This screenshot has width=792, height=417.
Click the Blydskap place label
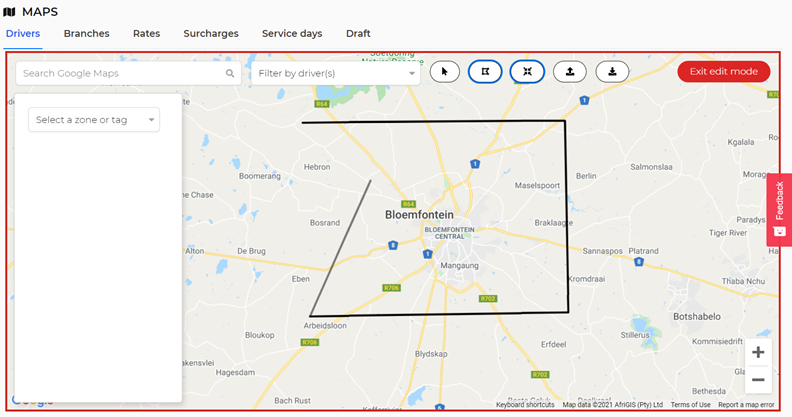(431, 353)
